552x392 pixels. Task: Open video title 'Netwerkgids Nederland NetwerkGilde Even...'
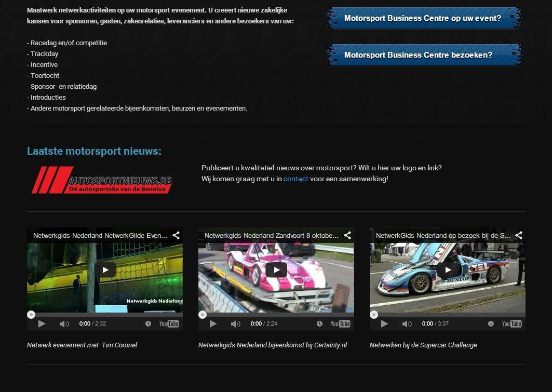click(100, 235)
